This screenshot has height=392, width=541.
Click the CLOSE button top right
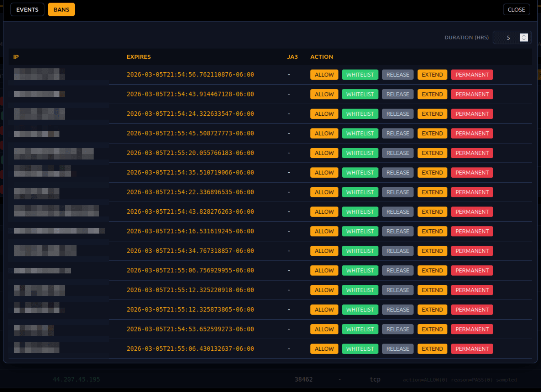[516, 9]
